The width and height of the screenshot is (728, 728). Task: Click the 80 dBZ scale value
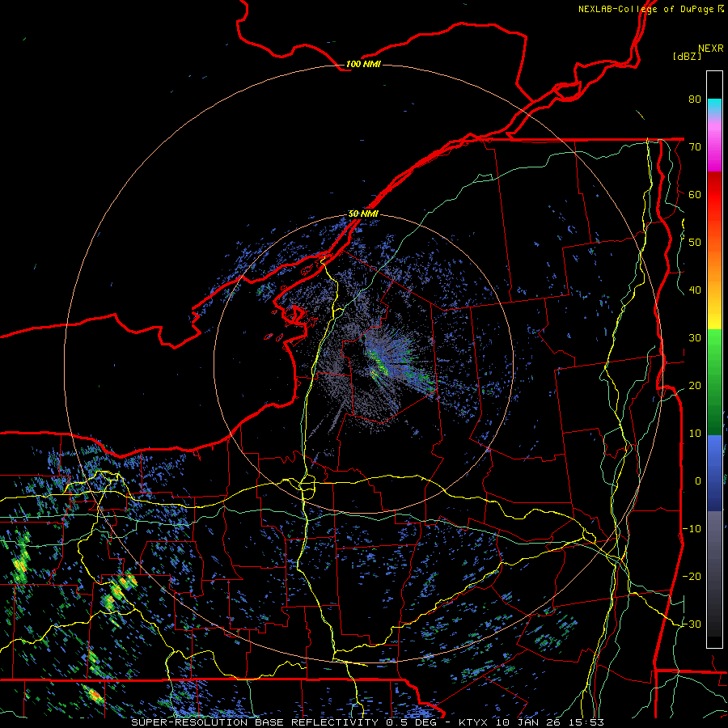click(x=695, y=99)
